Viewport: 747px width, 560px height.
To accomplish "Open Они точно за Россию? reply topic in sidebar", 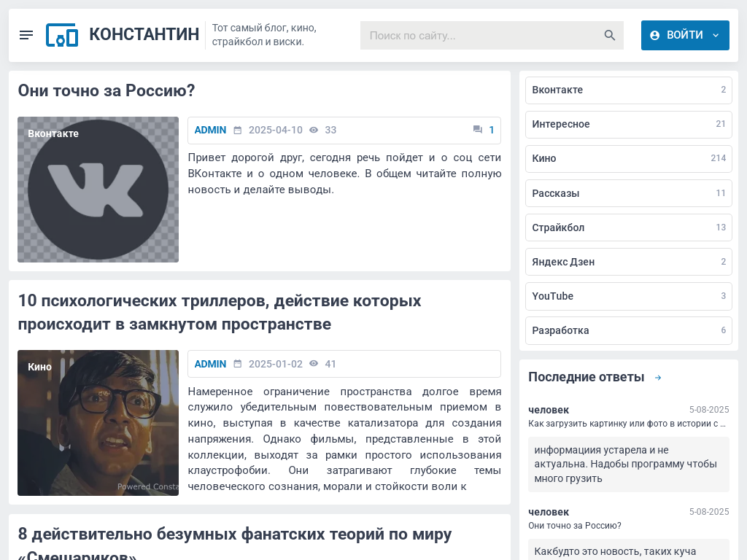I will (575, 526).
